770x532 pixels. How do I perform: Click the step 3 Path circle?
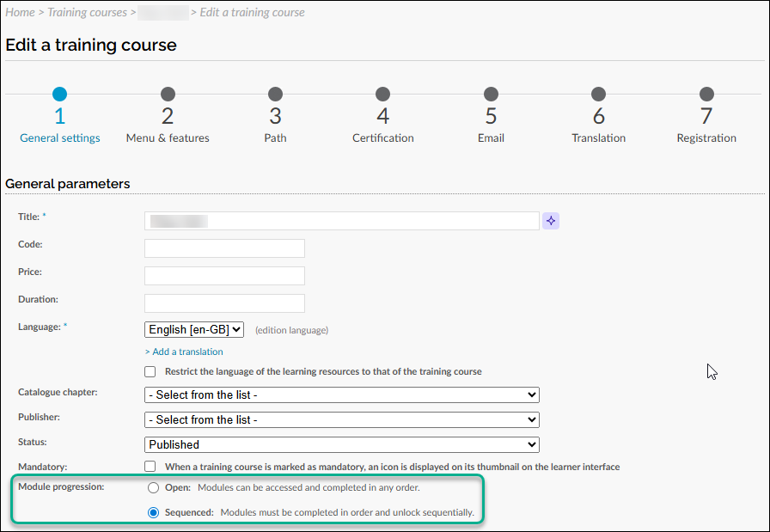(x=275, y=95)
